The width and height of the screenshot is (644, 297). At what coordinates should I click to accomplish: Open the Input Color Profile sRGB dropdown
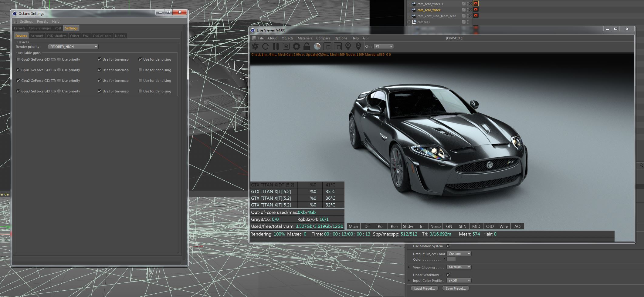click(459, 280)
